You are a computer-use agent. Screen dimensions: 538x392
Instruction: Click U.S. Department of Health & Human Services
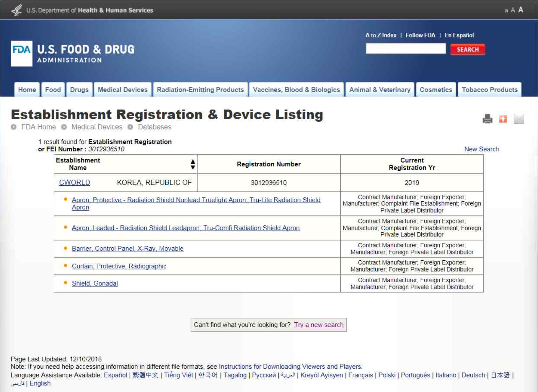pos(90,10)
